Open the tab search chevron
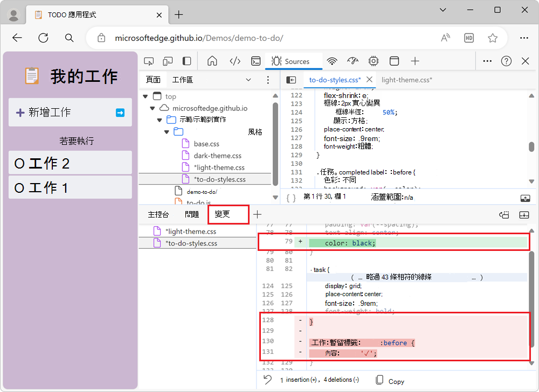 pos(443,10)
